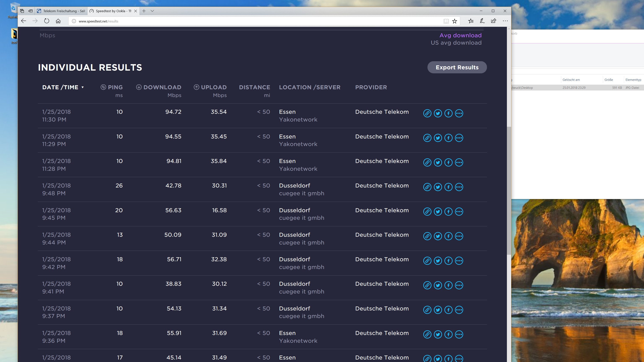Screen dimensions: 644x362
Task: Click Location /Server column header
Action: pyautogui.click(x=309, y=87)
